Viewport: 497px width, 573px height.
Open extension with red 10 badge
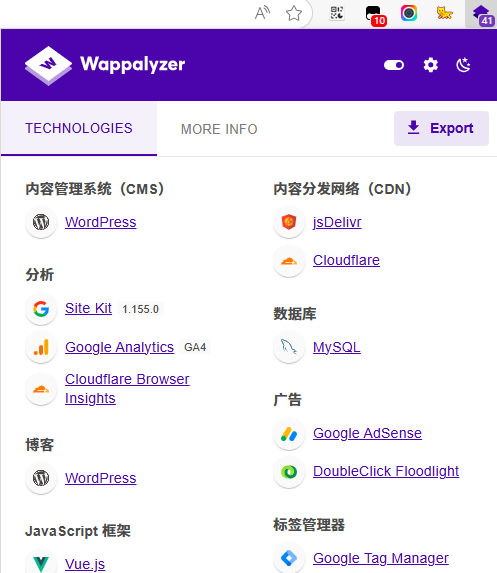[376, 15]
